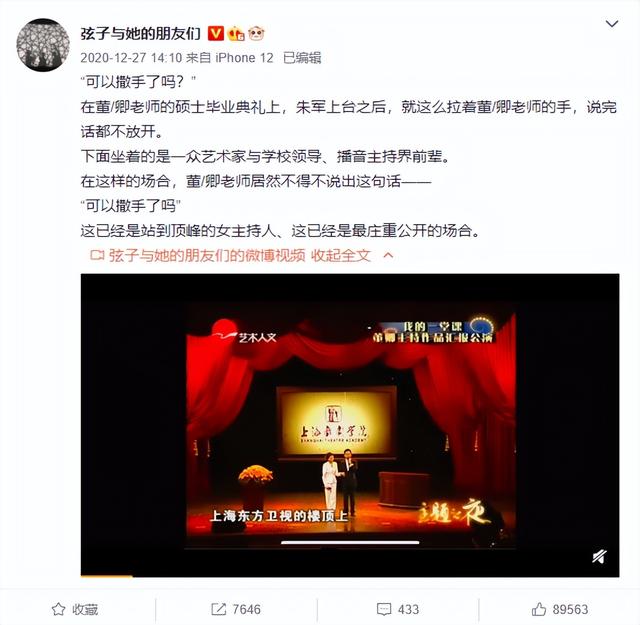Open the post options chevron menu

click(611, 24)
